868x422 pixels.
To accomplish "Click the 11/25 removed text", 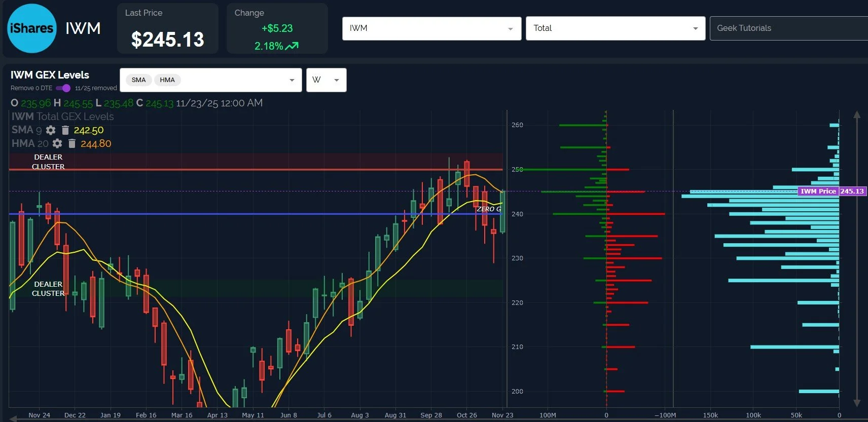I will (x=96, y=88).
